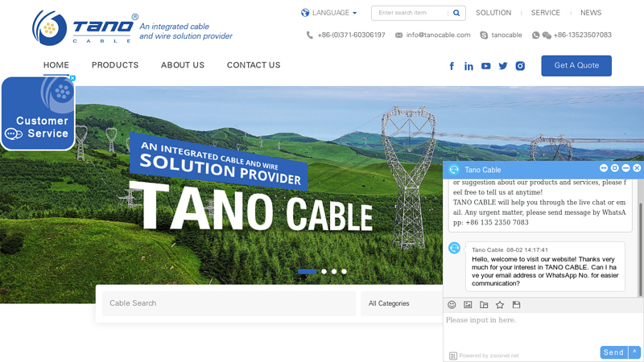Open Twitter social icon

pos(502,66)
